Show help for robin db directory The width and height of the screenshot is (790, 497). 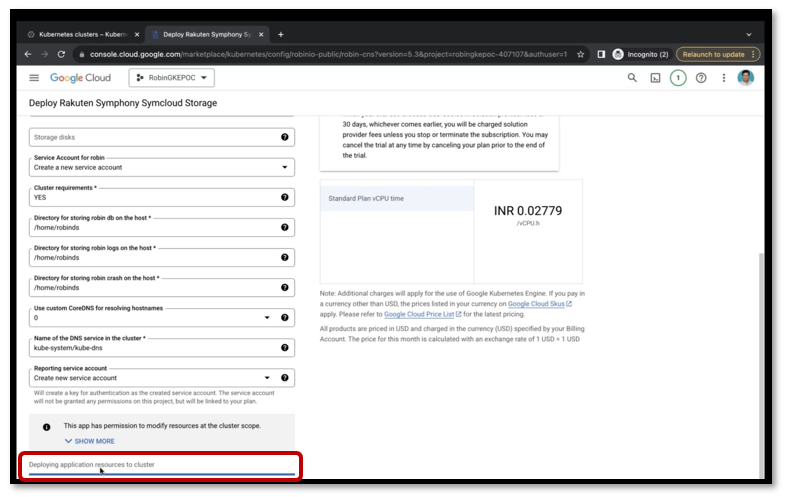[x=285, y=227]
